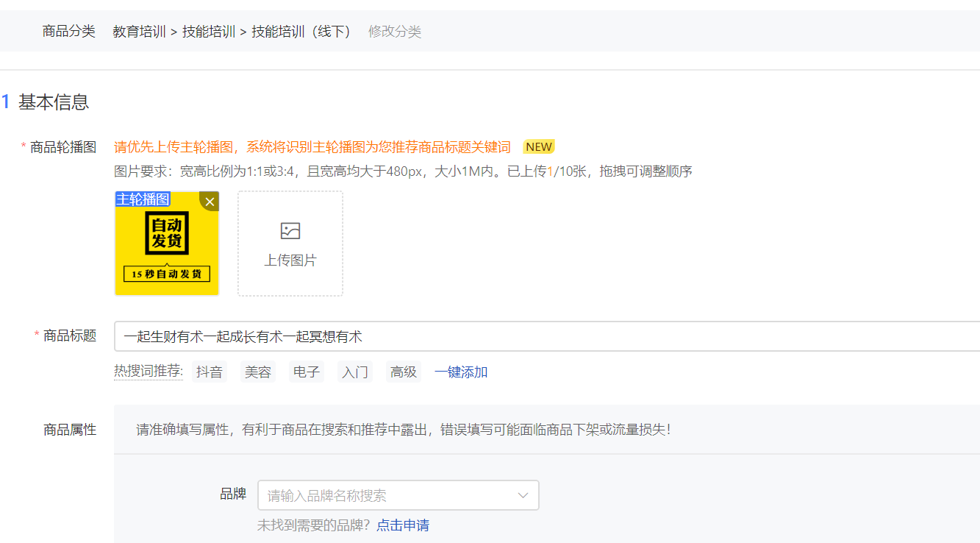Click the 未找到需要的品牌? hint text

(314, 525)
